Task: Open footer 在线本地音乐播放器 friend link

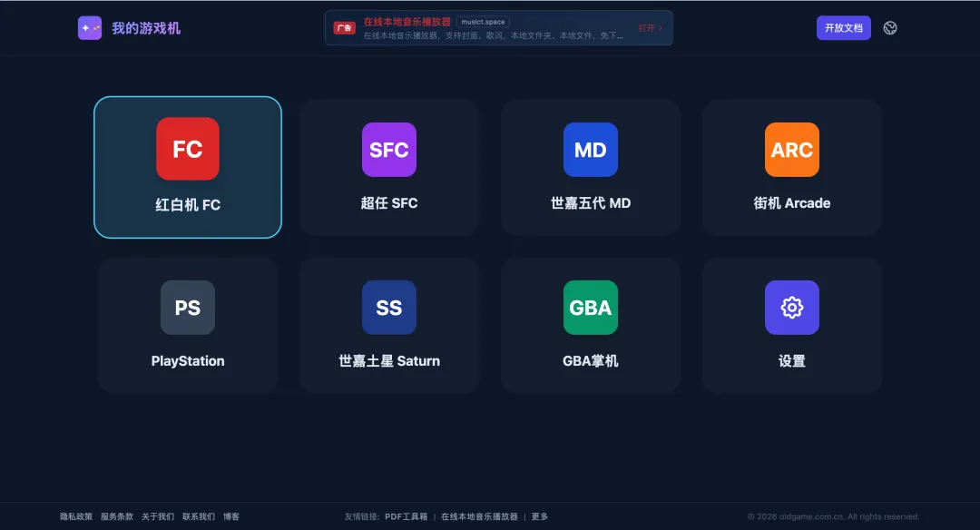Action: point(479,517)
